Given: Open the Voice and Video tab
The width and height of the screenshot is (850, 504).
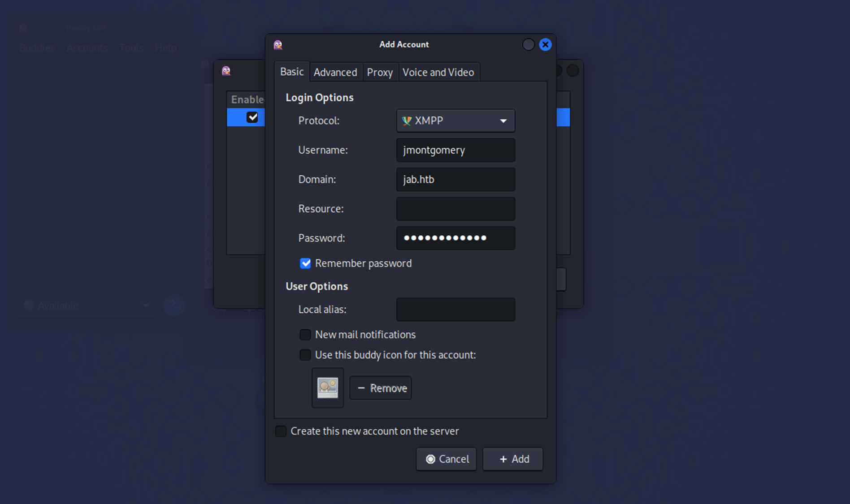Looking at the screenshot, I should click(x=438, y=72).
